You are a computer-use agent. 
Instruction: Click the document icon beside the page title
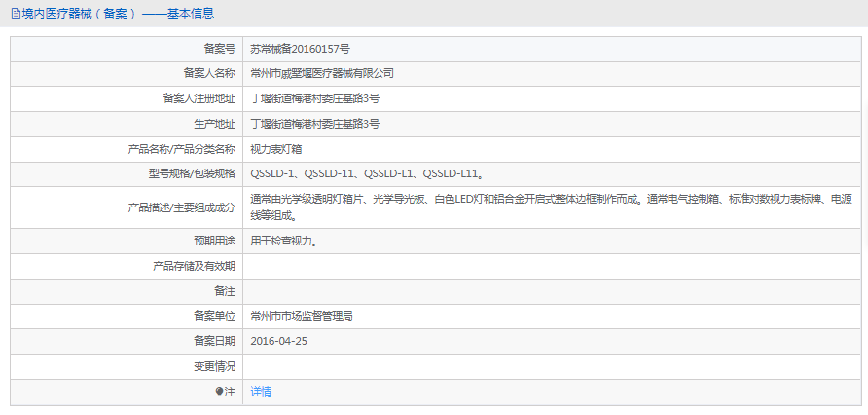[15, 14]
